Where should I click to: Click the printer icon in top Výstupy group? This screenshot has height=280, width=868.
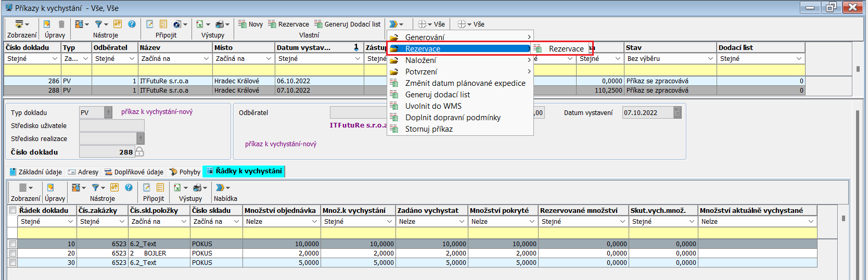pyautogui.click(x=220, y=24)
